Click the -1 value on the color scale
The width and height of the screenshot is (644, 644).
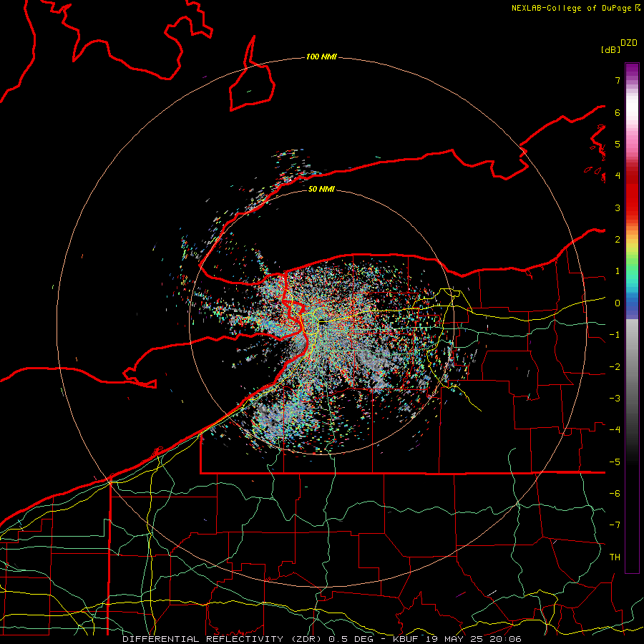(615, 335)
